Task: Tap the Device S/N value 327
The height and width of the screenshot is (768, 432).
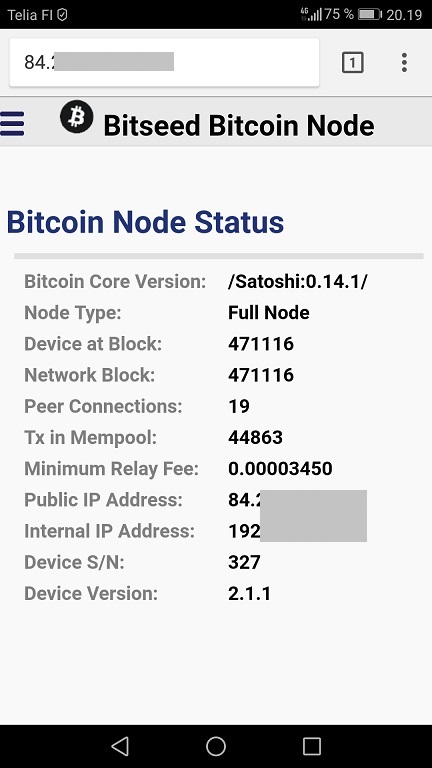Action: click(x=244, y=562)
